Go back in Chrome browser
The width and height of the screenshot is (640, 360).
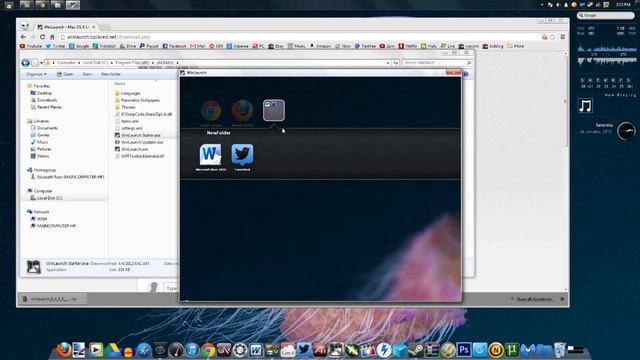pyautogui.click(x=23, y=37)
